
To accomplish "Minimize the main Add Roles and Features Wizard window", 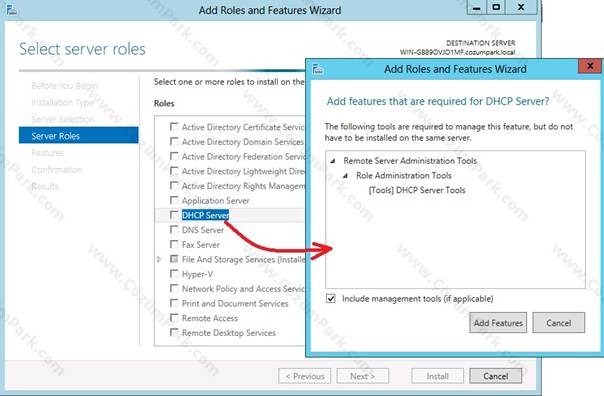I will click(476, 8).
